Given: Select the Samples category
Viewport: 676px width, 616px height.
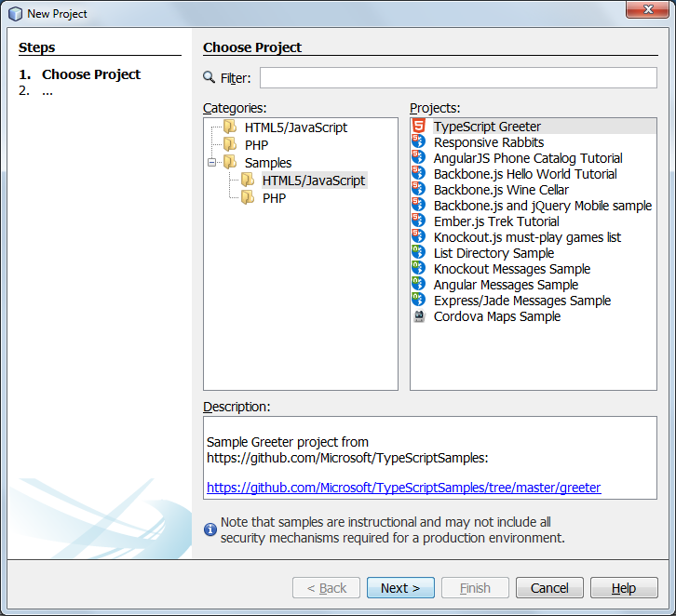Looking at the screenshot, I should [268, 163].
